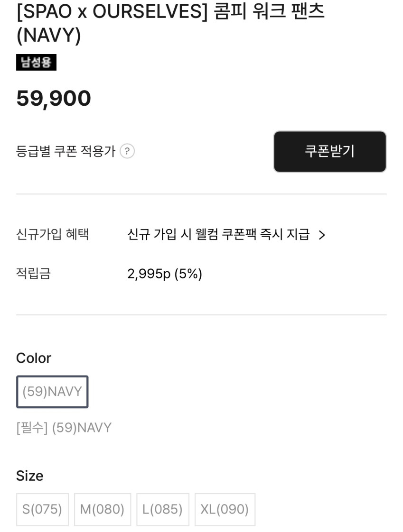Tap the 적립금 label

(33, 274)
